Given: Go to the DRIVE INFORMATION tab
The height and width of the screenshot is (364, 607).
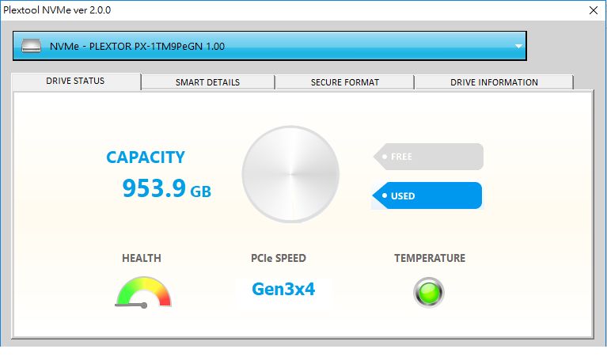Looking at the screenshot, I should tap(494, 82).
